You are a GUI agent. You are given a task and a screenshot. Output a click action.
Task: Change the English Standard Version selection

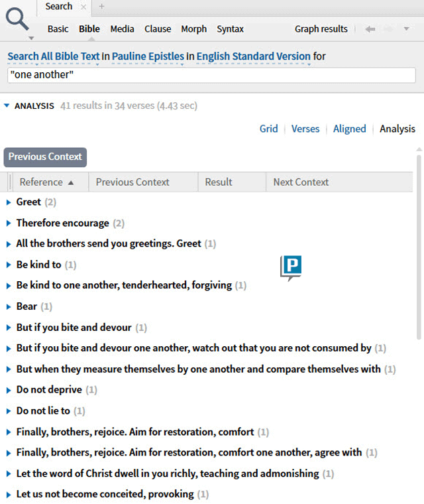click(x=253, y=57)
